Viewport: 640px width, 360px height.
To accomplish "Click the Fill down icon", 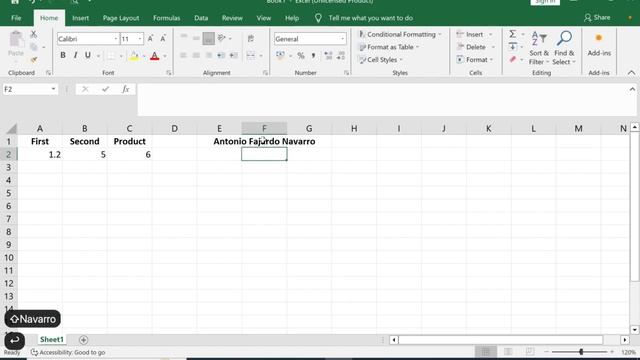I will coord(513,47).
